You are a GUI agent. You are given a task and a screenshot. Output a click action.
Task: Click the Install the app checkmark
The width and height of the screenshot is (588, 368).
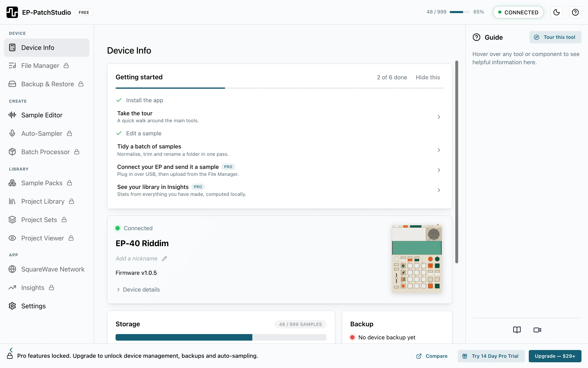coord(119,100)
